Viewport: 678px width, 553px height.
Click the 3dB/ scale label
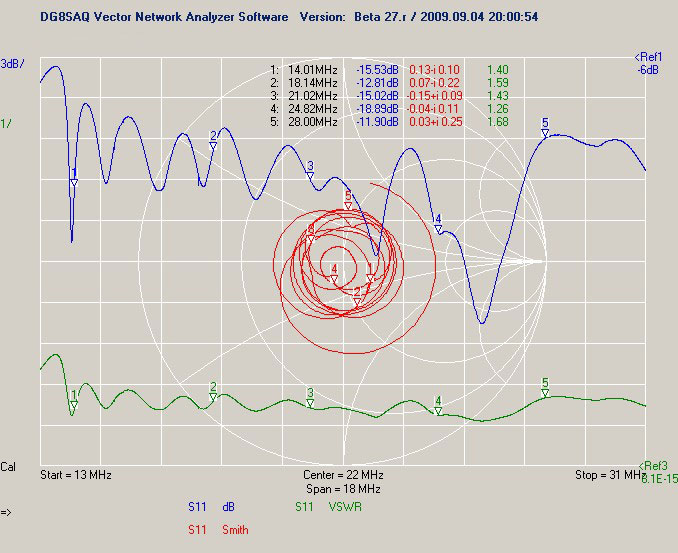(13, 64)
